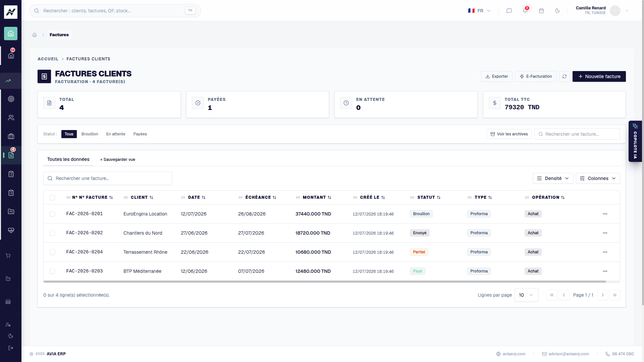
Task: Open the briefcase sidebar icon
Action: click(x=11, y=136)
